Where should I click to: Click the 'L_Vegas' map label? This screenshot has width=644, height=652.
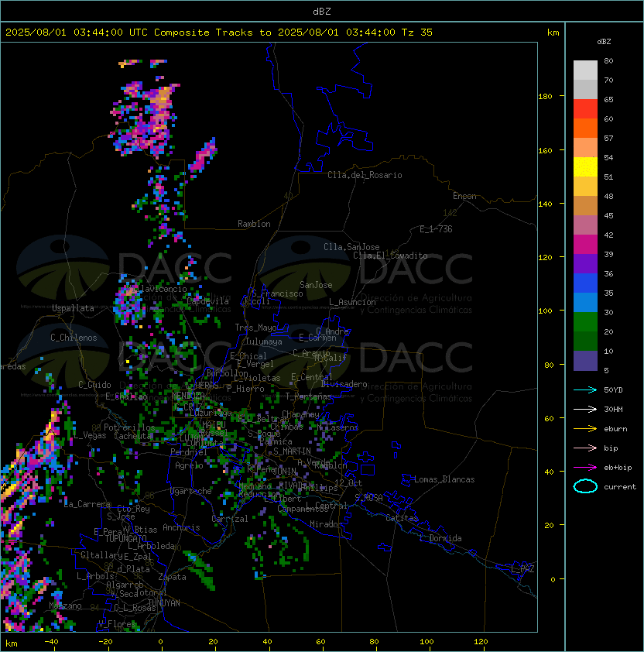click(x=90, y=436)
